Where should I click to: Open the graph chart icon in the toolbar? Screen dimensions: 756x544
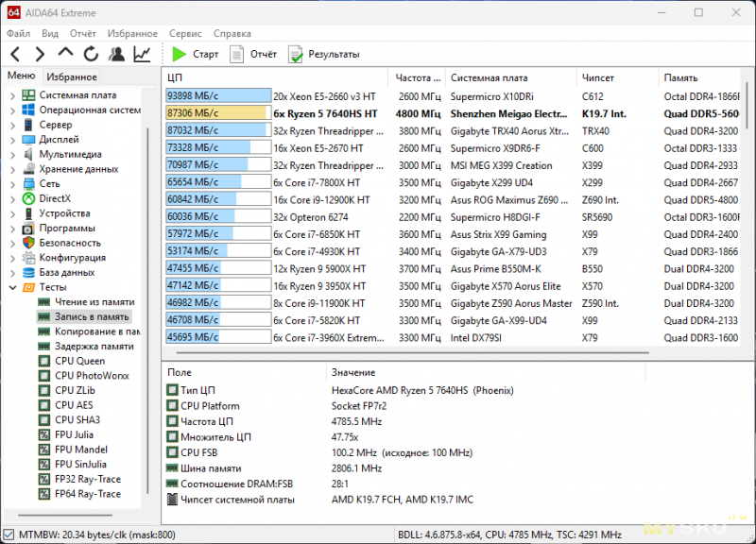tap(142, 54)
